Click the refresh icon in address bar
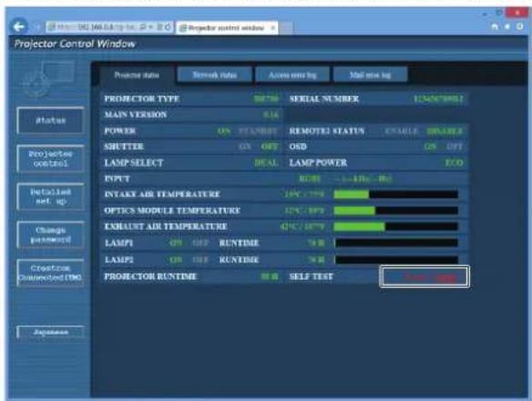Screen dimensions: 532x401 click(168, 26)
